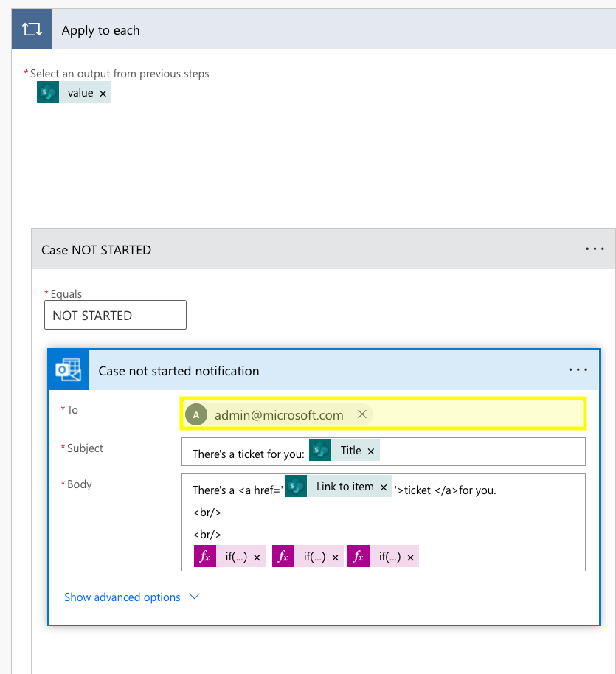Click the SharePoint icon on value token
The image size is (616, 674).
(x=48, y=93)
